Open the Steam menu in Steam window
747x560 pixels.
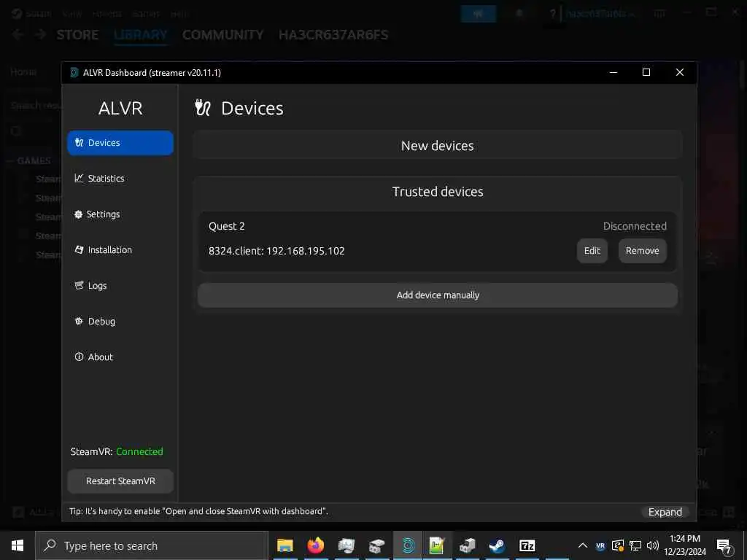(x=38, y=13)
